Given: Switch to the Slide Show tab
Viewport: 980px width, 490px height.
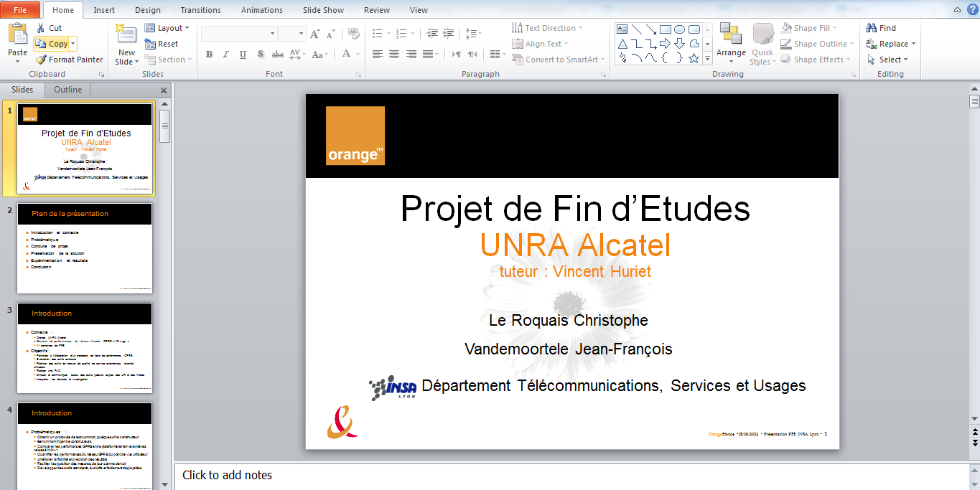Looking at the screenshot, I should [323, 10].
